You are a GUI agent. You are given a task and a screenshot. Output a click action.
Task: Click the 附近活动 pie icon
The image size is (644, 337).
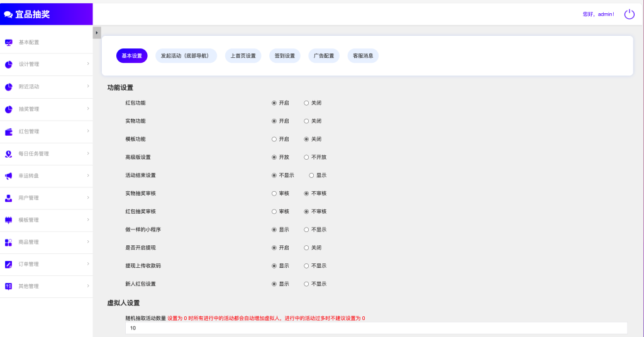(x=9, y=87)
